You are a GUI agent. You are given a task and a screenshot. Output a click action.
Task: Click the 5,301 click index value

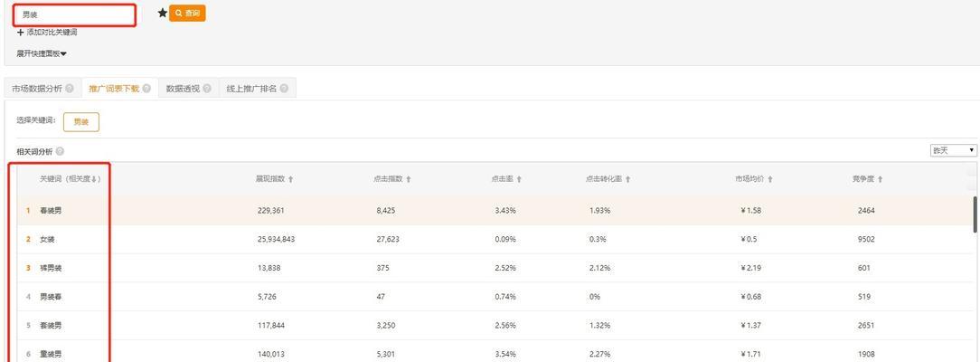click(386, 355)
